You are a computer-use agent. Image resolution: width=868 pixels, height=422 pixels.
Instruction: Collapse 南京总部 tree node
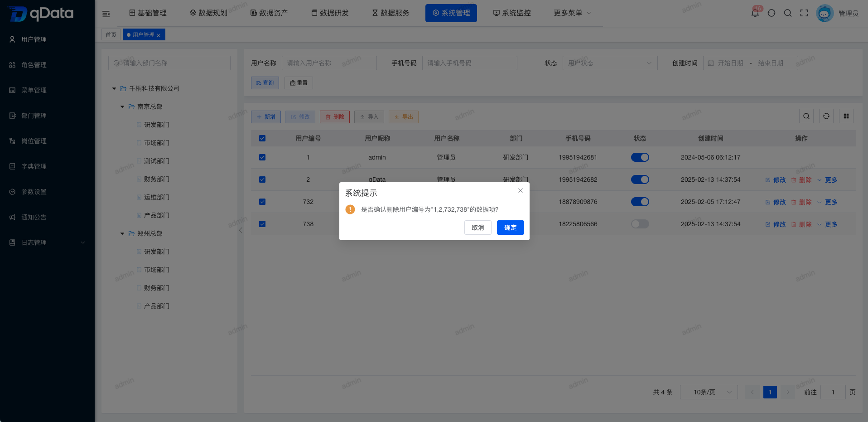122,107
